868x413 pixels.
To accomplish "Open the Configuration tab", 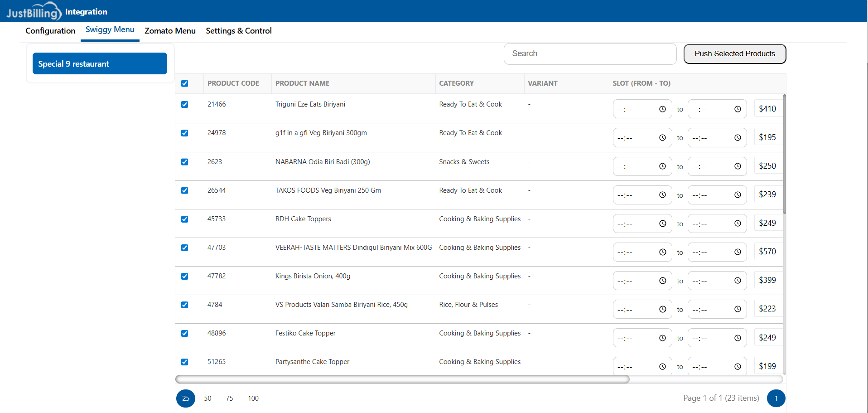I will (x=50, y=31).
